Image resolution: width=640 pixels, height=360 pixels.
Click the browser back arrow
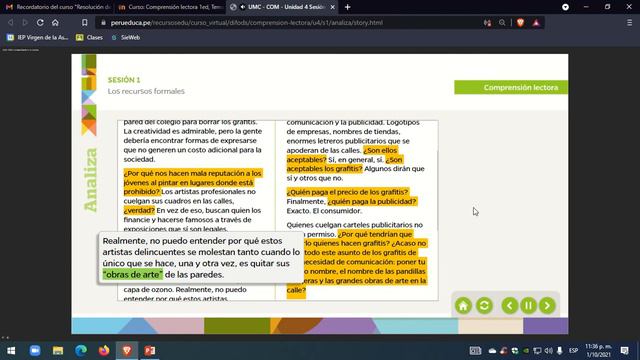[11, 22]
